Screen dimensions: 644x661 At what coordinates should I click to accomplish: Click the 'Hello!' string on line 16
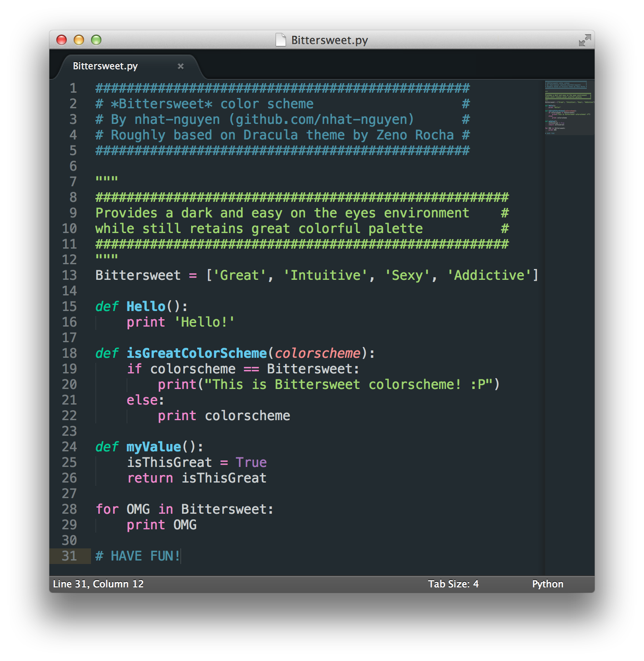(x=205, y=322)
